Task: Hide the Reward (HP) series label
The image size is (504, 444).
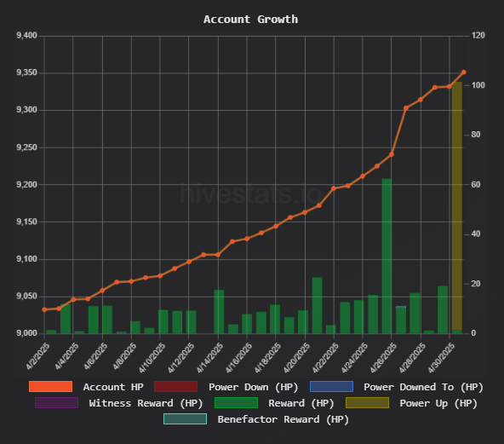Action: coord(301,403)
